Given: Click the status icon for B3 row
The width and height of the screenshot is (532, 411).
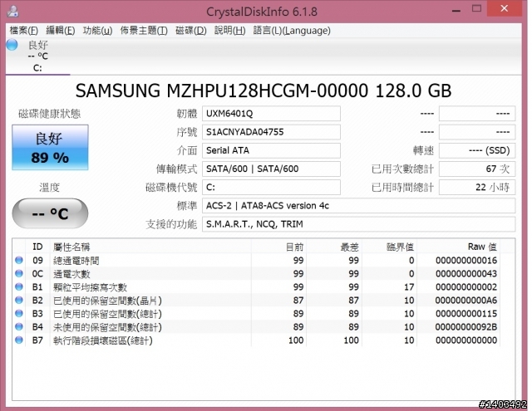Looking at the screenshot, I should 19,313.
